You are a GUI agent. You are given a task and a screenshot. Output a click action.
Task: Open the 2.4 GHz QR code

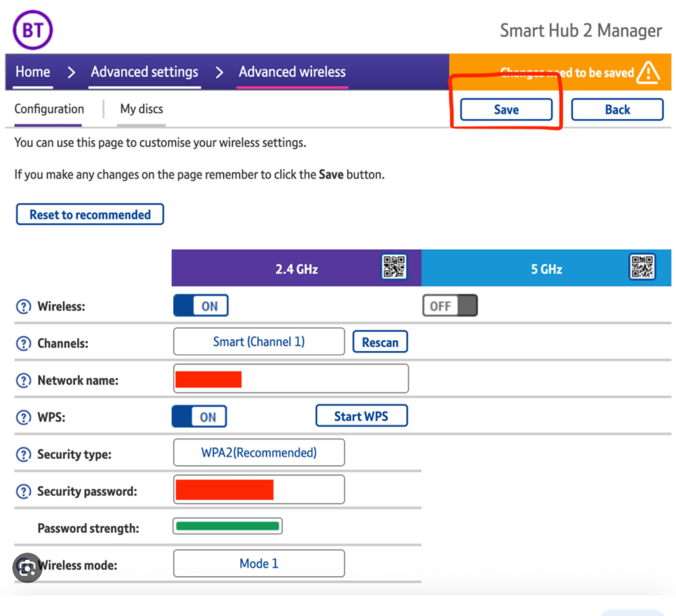point(393,267)
